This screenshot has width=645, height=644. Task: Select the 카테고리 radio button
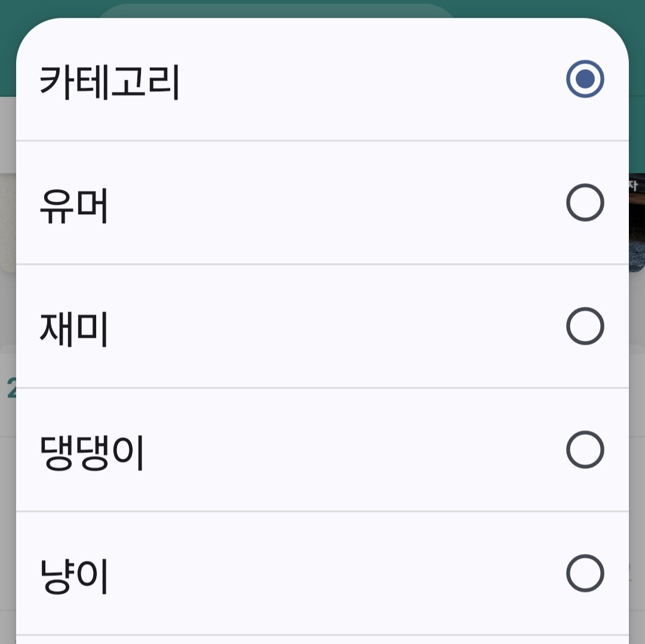pos(585,79)
